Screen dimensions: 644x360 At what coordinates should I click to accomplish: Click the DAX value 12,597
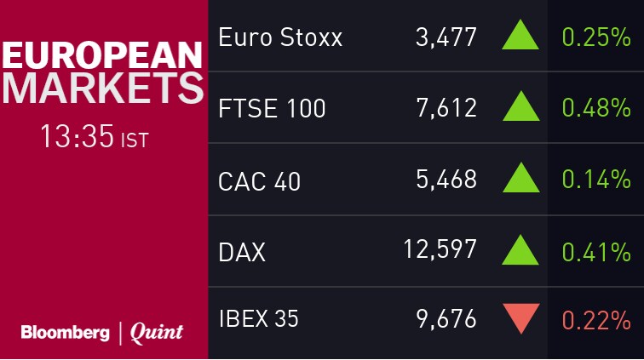coord(439,251)
